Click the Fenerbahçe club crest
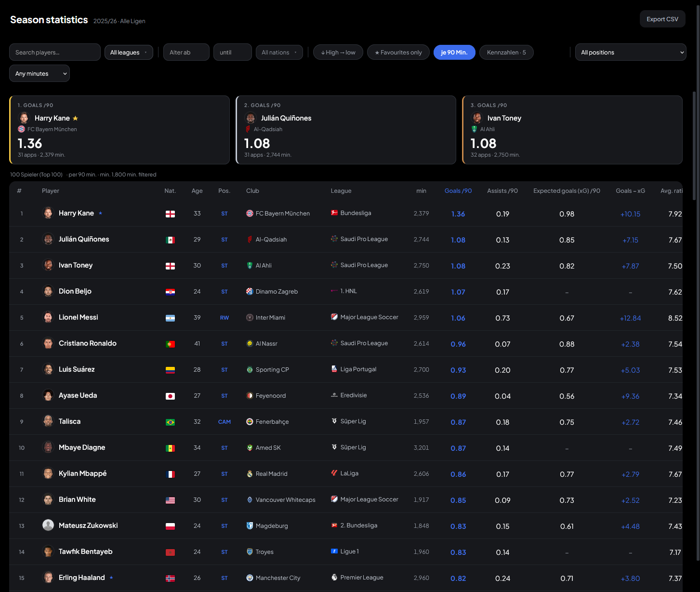The height and width of the screenshot is (592, 700). [250, 421]
